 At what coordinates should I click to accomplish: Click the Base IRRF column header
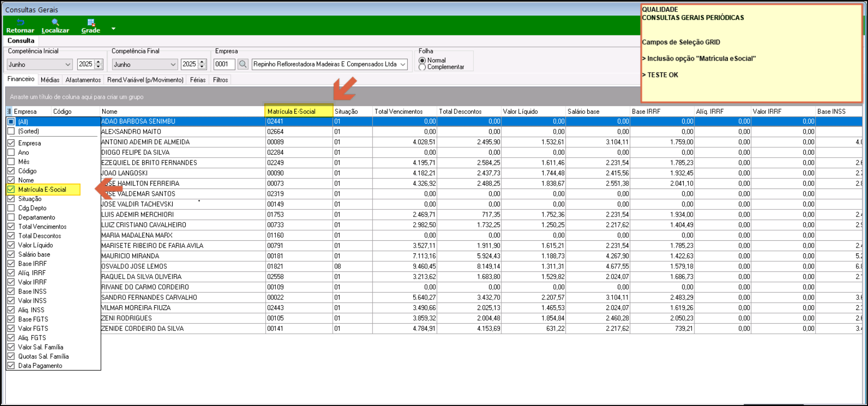coord(662,111)
